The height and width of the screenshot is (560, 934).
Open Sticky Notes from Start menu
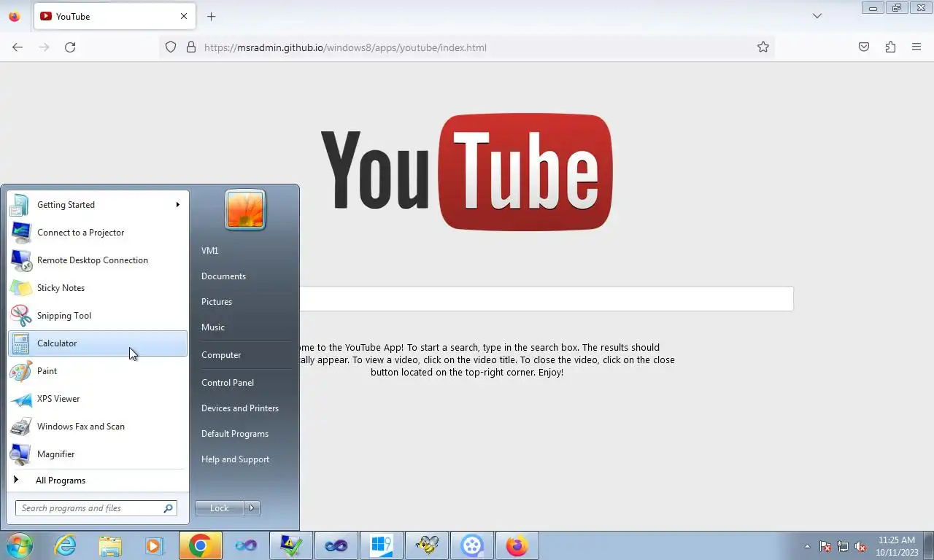point(98,288)
